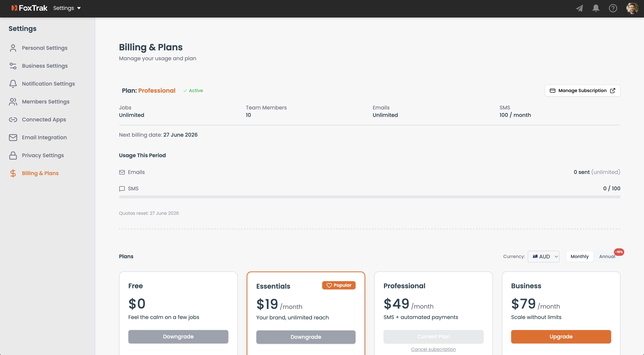Click the Active status checkmark

[185, 91]
